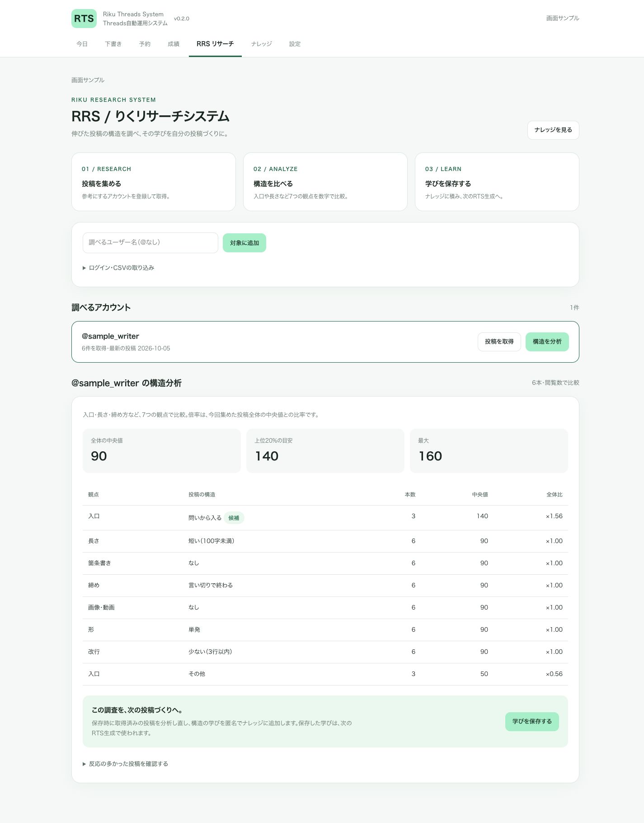Click 投稿を取得 for @sample_writer
Viewport: 644px width, 823px height.
(499, 342)
